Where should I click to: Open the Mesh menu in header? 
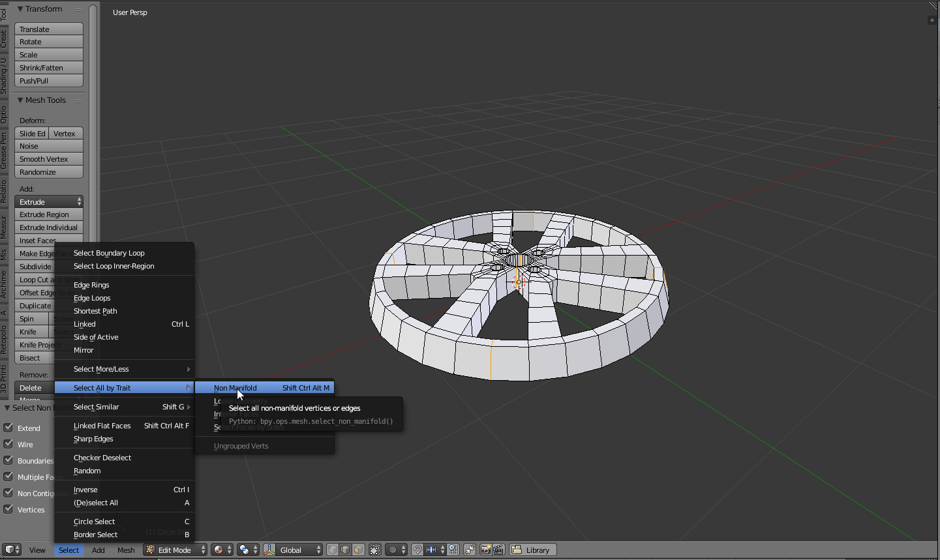pos(126,550)
